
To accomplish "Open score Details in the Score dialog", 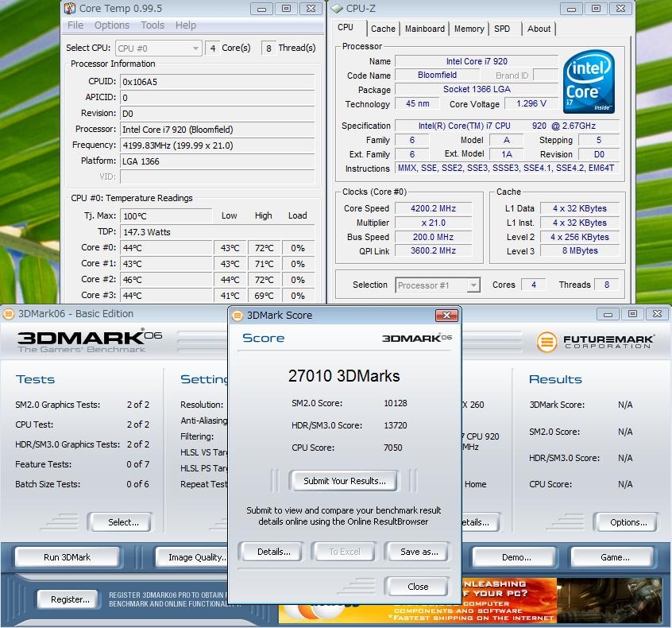I will point(274,552).
